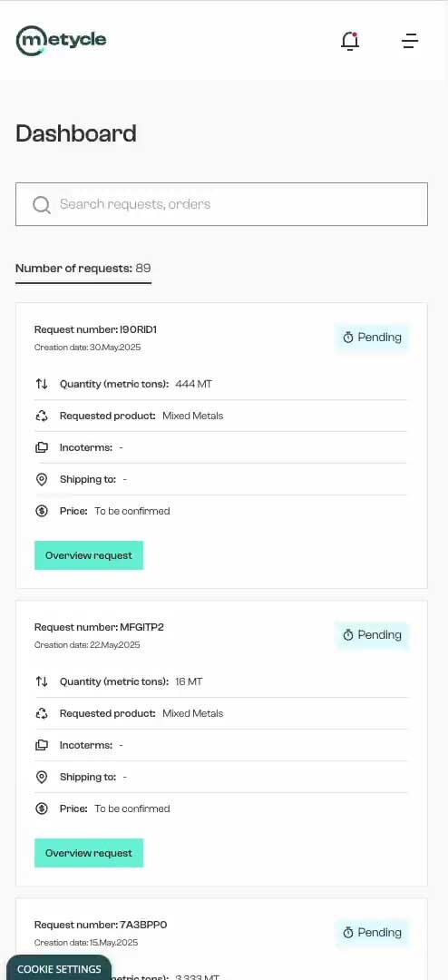Click the Search requests, orders field

click(x=222, y=204)
